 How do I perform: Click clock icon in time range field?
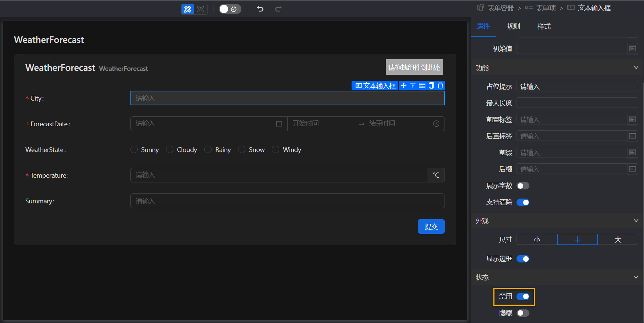click(436, 124)
